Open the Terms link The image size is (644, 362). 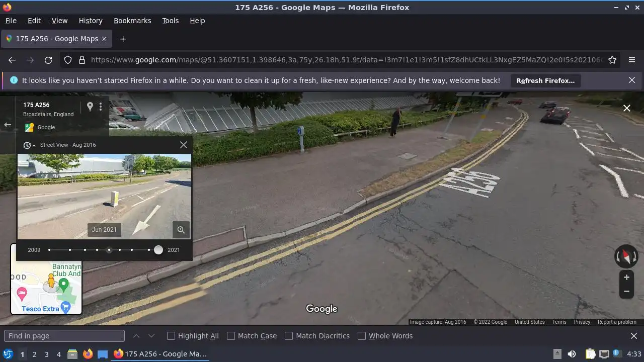click(559, 322)
